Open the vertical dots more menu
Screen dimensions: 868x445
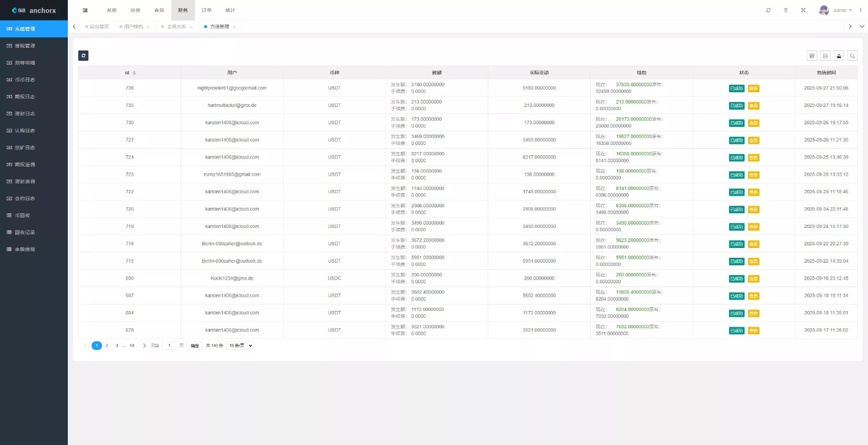pyautogui.click(x=860, y=10)
